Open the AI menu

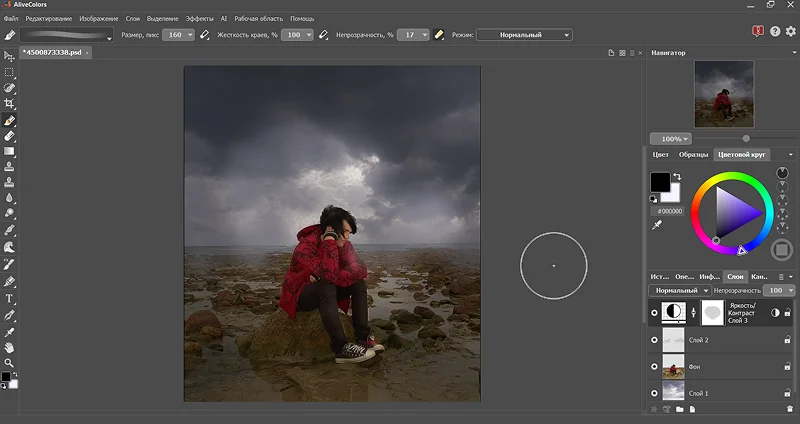pyautogui.click(x=223, y=18)
